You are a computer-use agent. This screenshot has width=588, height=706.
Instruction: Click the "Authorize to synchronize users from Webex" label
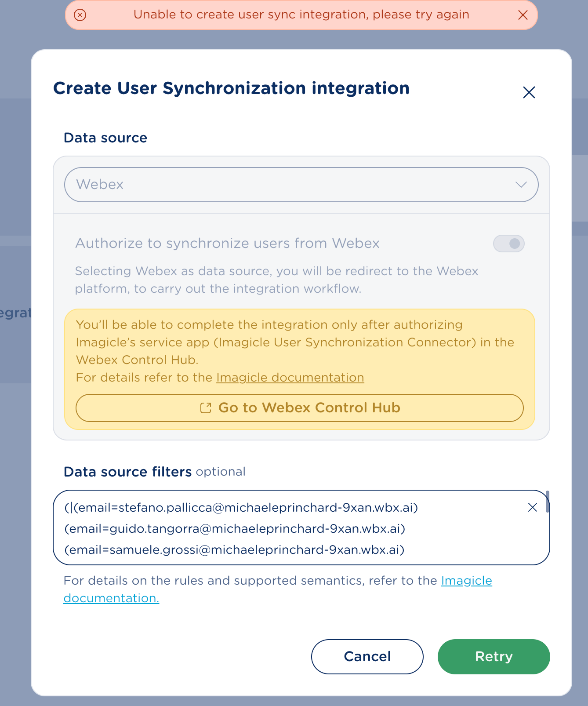[227, 244]
